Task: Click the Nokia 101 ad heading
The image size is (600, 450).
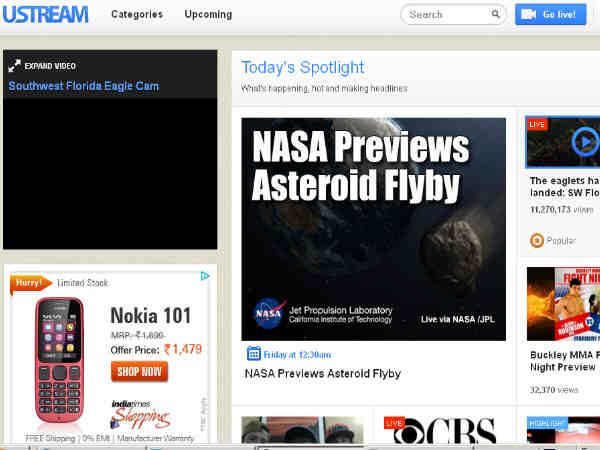Action: coord(150,316)
